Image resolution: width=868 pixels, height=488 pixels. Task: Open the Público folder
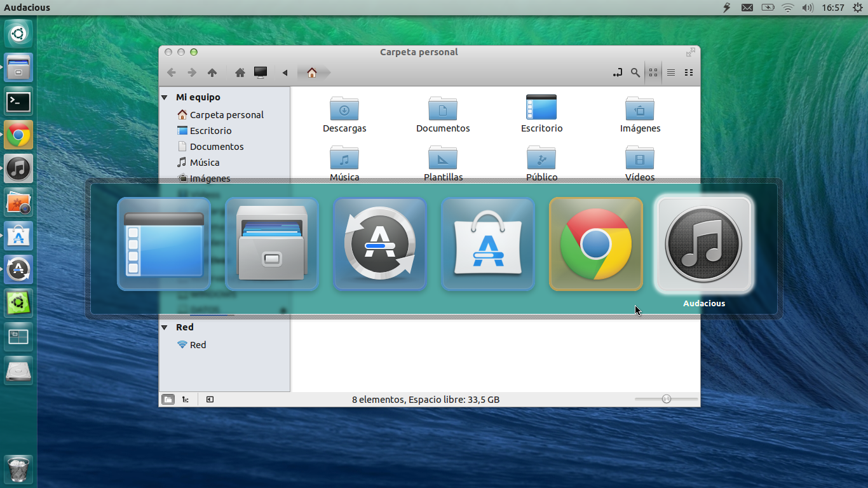(541, 163)
